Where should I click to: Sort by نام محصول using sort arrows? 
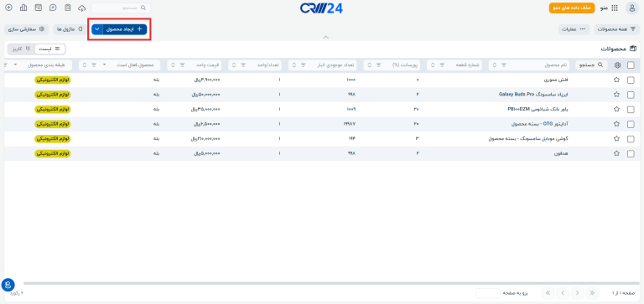(495, 64)
